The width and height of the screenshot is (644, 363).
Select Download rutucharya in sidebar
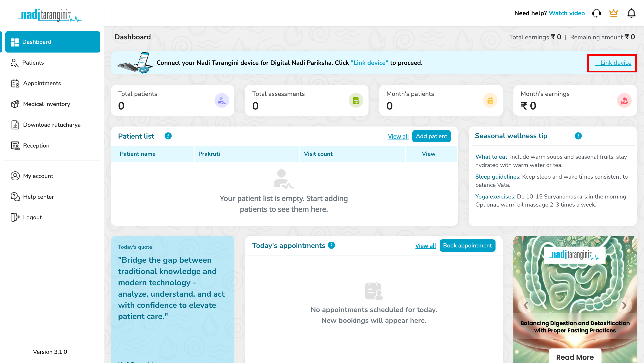tap(52, 125)
